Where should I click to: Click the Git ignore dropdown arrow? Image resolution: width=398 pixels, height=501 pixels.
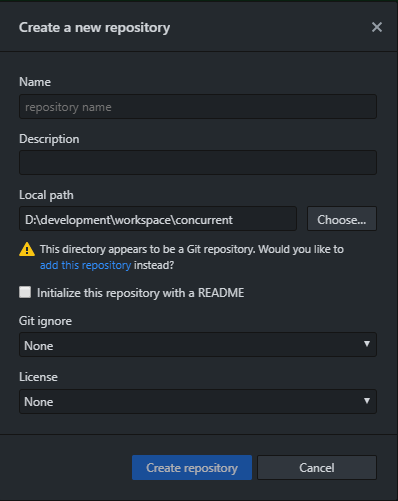(x=367, y=344)
